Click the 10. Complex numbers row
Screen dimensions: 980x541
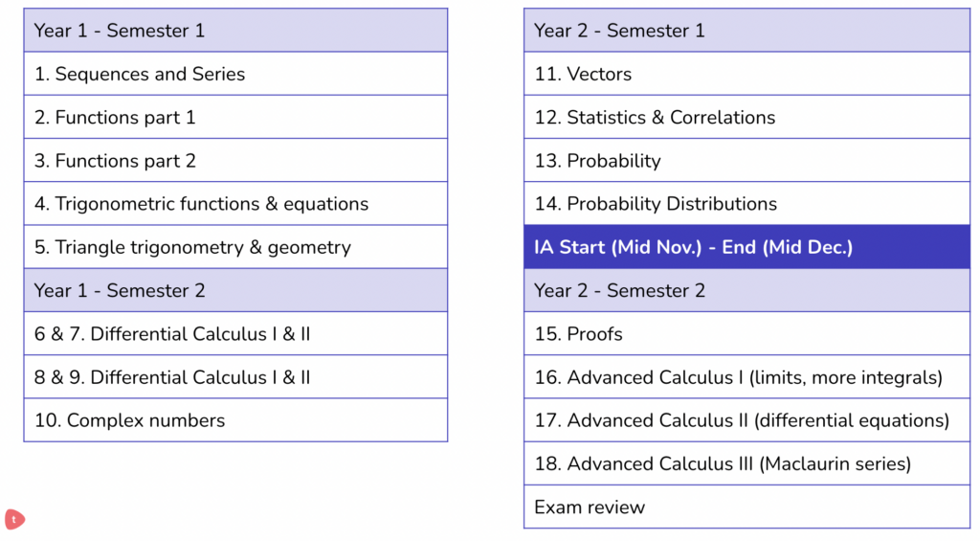pos(235,420)
